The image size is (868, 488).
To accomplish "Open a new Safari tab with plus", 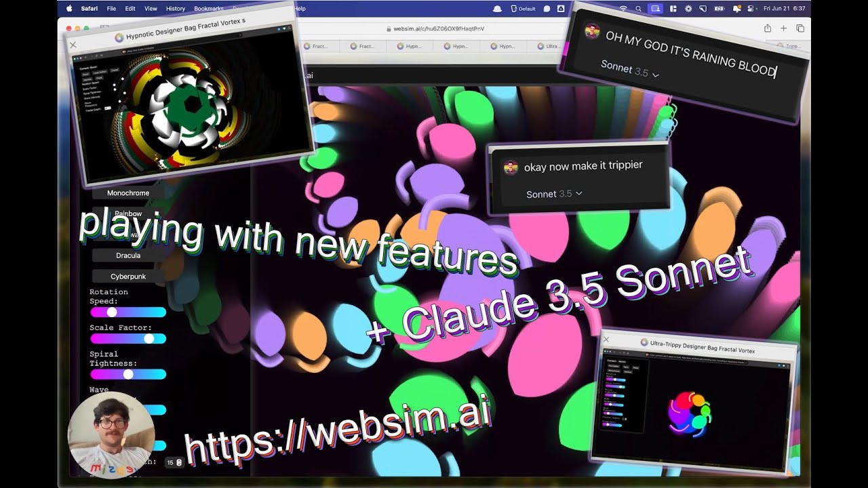I will [784, 28].
